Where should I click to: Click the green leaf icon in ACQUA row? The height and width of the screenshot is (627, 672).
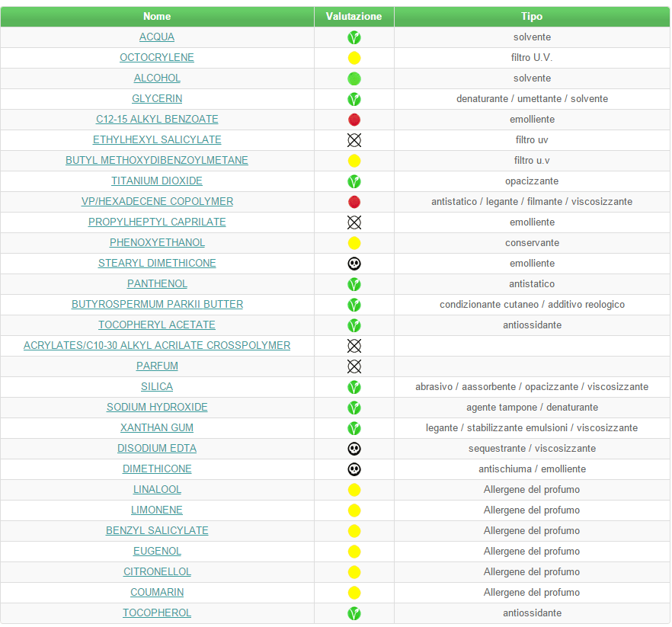pos(354,37)
